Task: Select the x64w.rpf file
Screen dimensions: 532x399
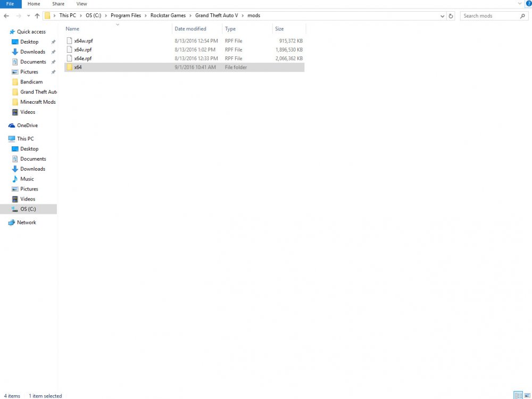Action: (x=184, y=41)
